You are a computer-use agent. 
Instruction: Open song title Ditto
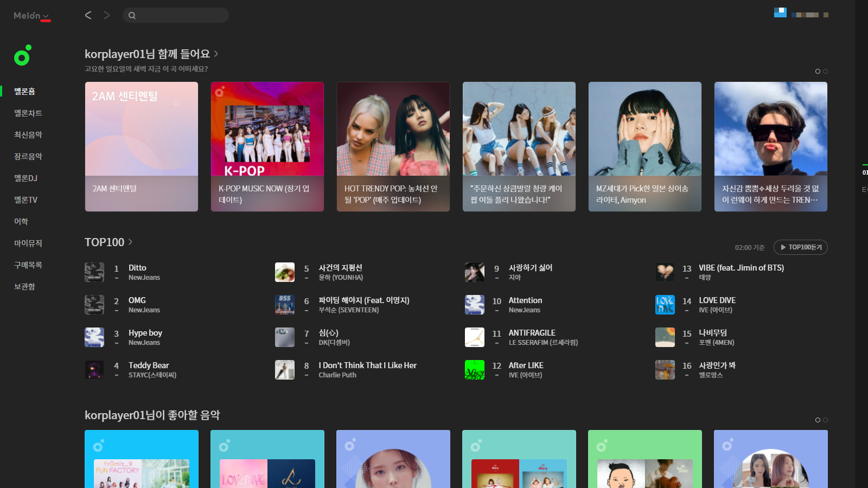[137, 268]
